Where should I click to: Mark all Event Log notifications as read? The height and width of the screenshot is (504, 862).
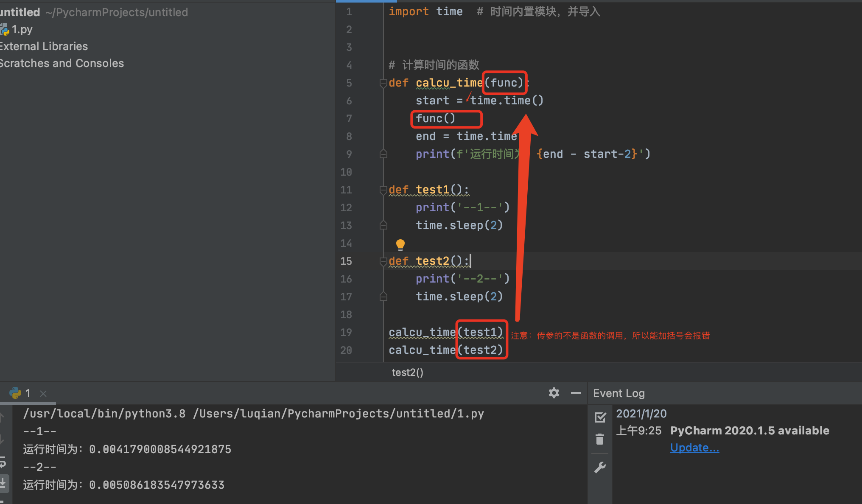(600, 417)
